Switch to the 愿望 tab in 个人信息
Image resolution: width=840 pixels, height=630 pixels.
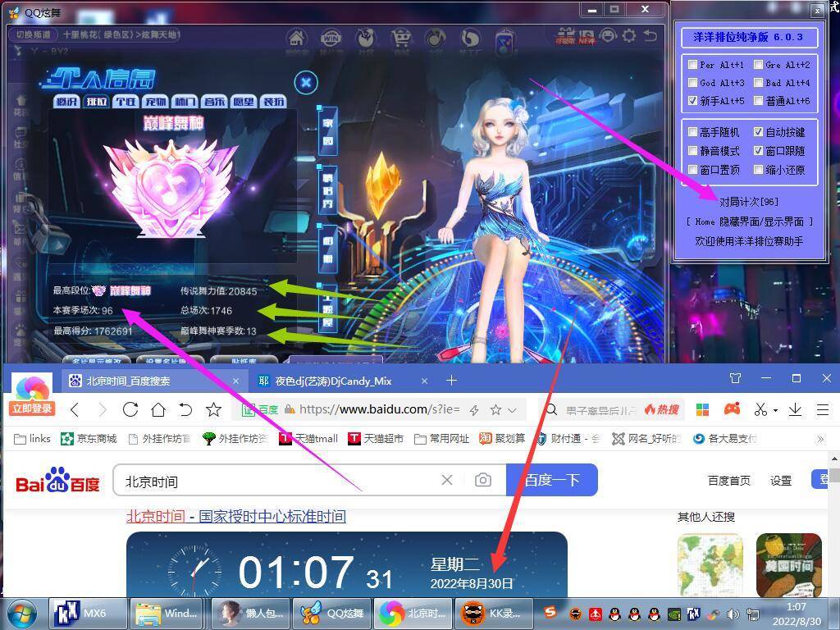244,101
